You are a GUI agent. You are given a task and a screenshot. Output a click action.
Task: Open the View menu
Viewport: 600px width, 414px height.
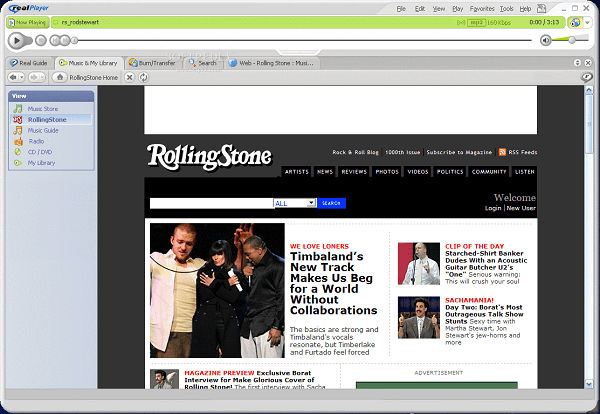439,8
